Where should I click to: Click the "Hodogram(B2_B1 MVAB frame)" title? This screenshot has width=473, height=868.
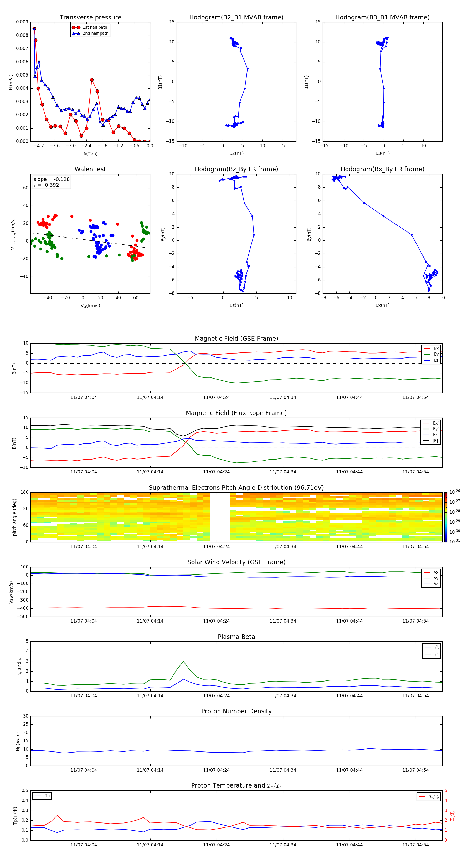(x=236, y=18)
